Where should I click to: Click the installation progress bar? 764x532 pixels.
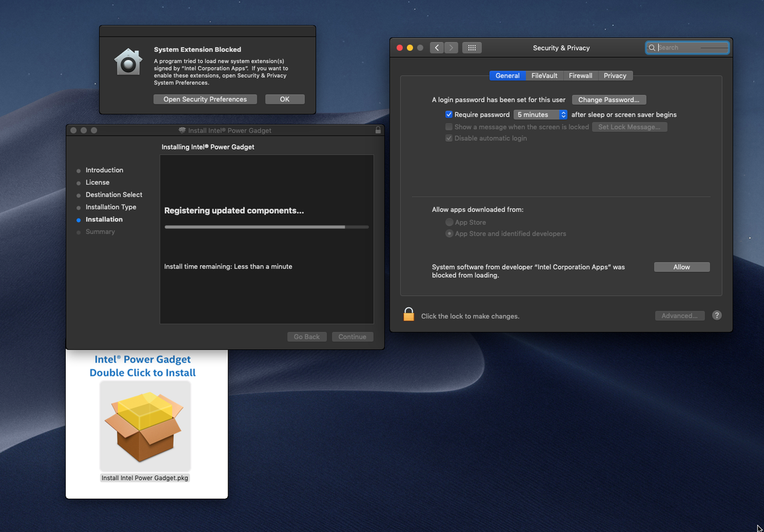point(267,227)
